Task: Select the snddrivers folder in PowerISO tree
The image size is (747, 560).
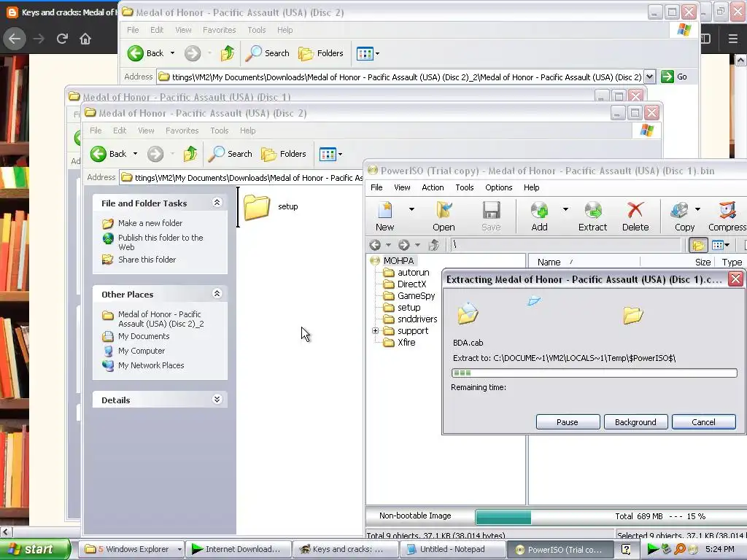Action: point(417,319)
